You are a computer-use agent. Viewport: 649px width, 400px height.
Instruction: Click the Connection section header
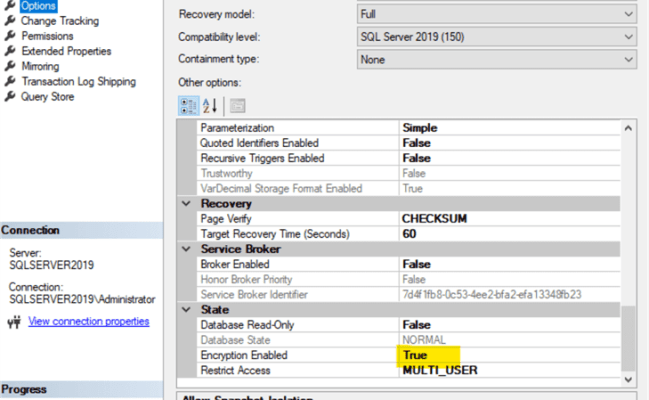coord(82,230)
